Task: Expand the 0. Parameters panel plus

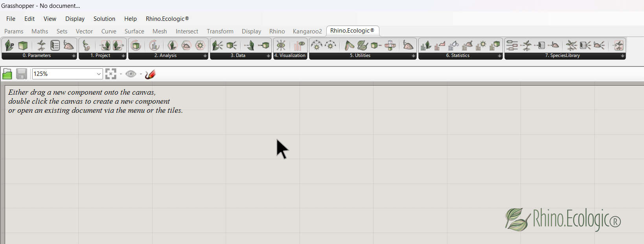Action: (x=74, y=56)
